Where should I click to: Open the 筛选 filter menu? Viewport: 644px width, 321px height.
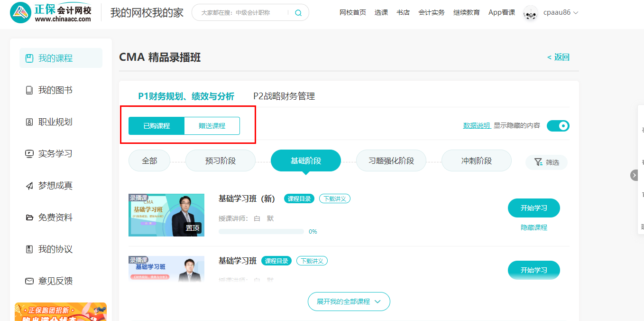[546, 162]
